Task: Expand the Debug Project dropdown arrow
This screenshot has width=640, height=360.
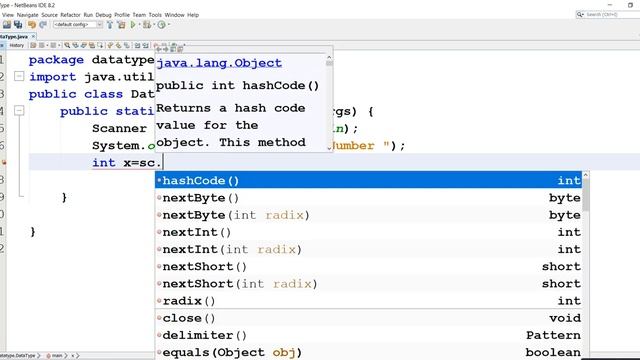Action: click(x=154, y=24)
